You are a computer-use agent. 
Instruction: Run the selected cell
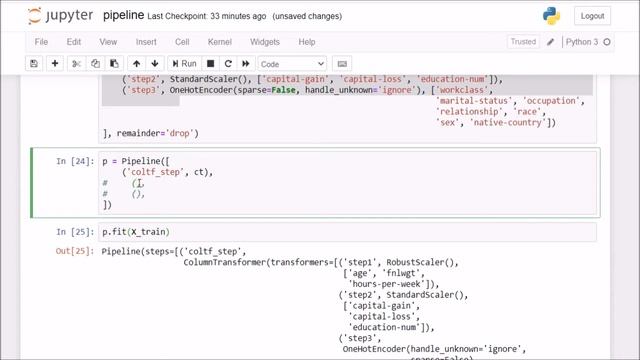click(184, 64)
